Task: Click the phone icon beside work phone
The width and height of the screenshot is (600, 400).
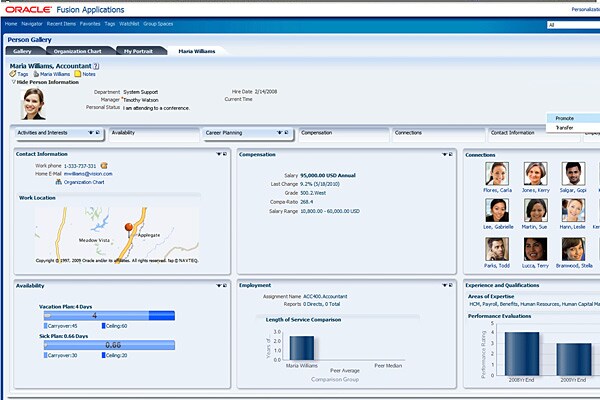Action: pyautogui.click(x=104, y=166)
